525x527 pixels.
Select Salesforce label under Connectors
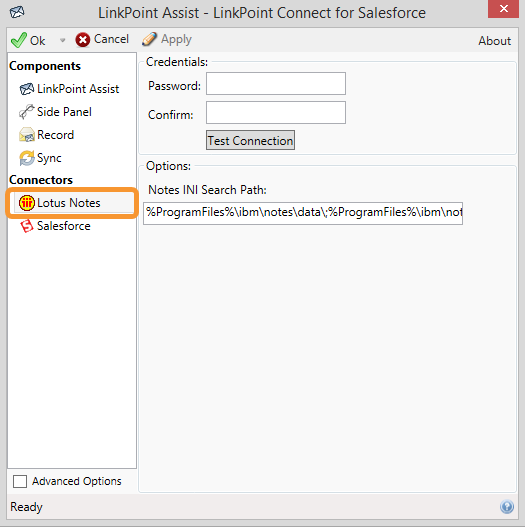(64, 226)
